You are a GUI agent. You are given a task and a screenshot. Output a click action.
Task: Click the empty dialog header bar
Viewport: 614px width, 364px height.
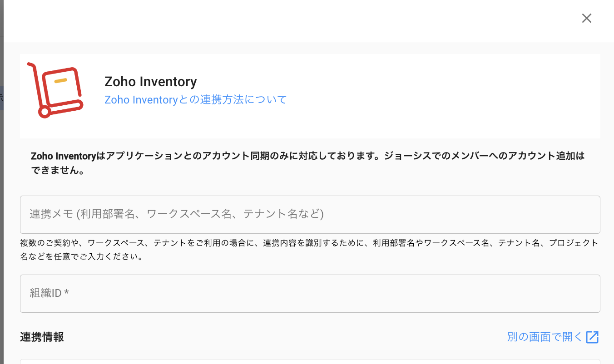[x=291, y=20]
